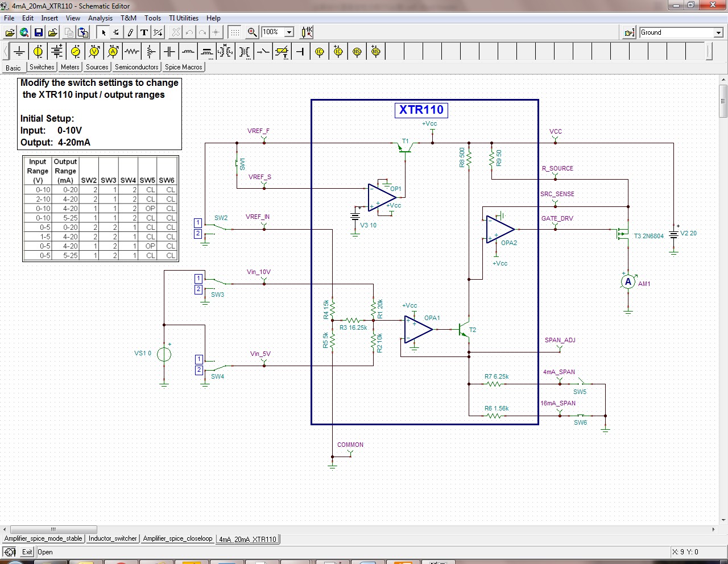728x564 pixels.
Task: Insert a thermistor component
Action: coord(282,52)
